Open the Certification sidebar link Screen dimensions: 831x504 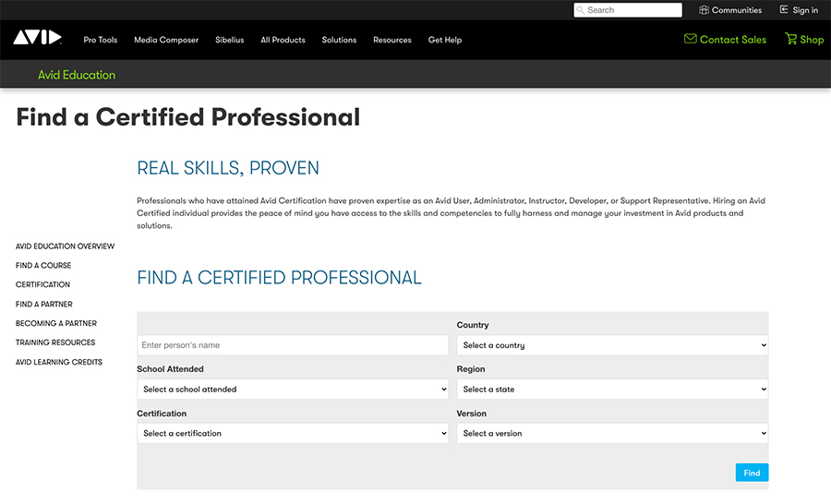(42, 284)
